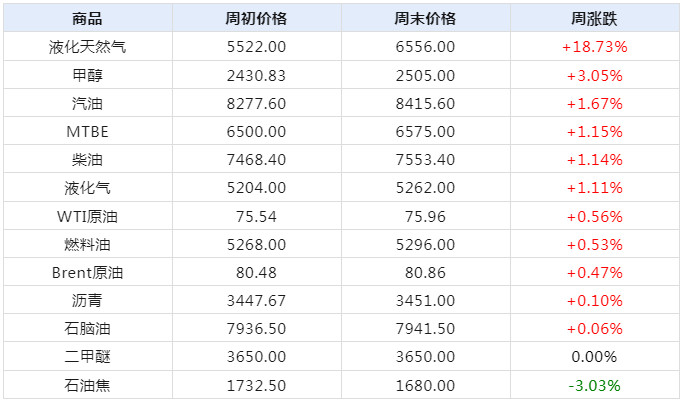This screenshot has width=684, height=403.
Task: Click the 周初价格 column header
Action: [x=256, y=19]
